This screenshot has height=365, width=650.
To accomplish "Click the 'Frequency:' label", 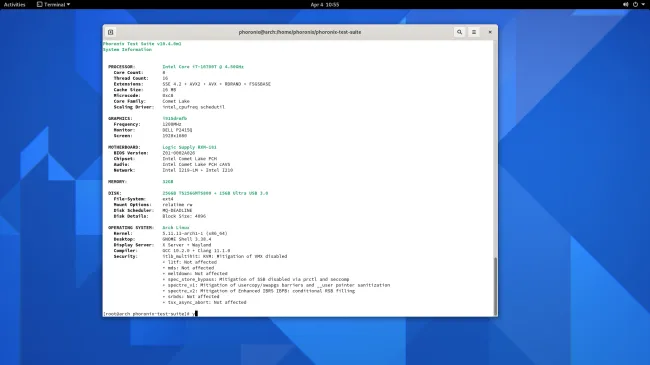I will pos(127,124).
